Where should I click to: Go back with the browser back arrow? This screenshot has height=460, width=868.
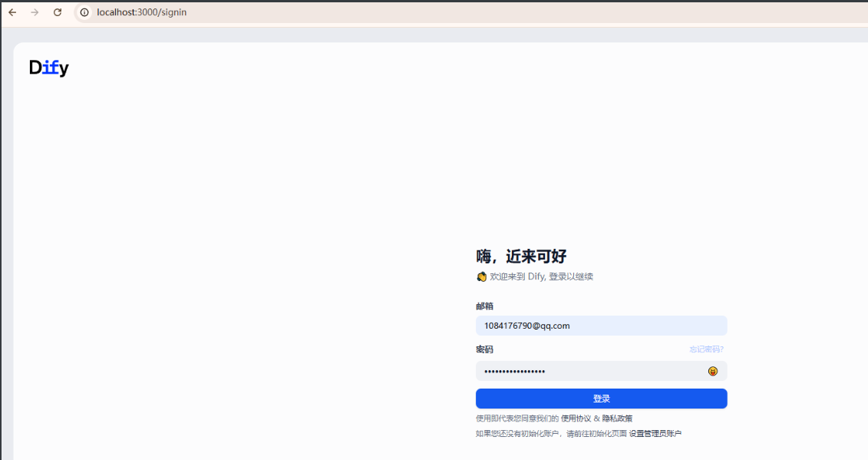point(12,12)
